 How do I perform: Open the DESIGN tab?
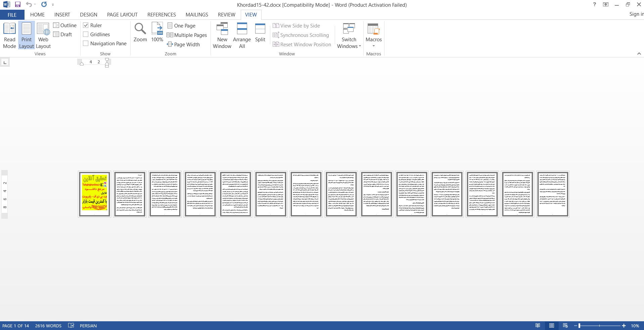(x=89, y=15)
